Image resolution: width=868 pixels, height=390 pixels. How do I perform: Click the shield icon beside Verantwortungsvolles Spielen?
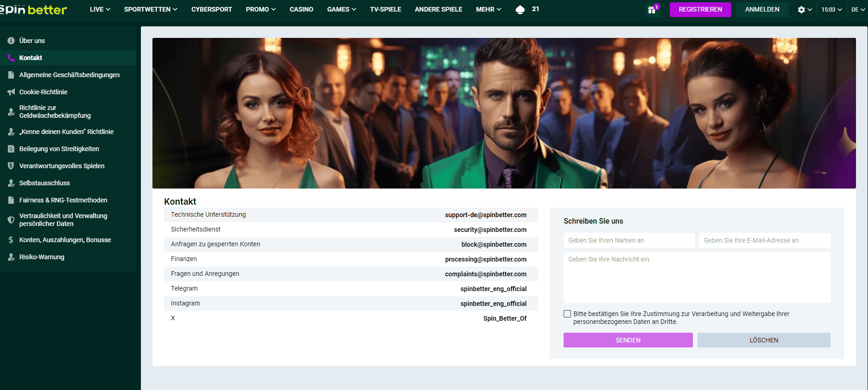[11, 166]
